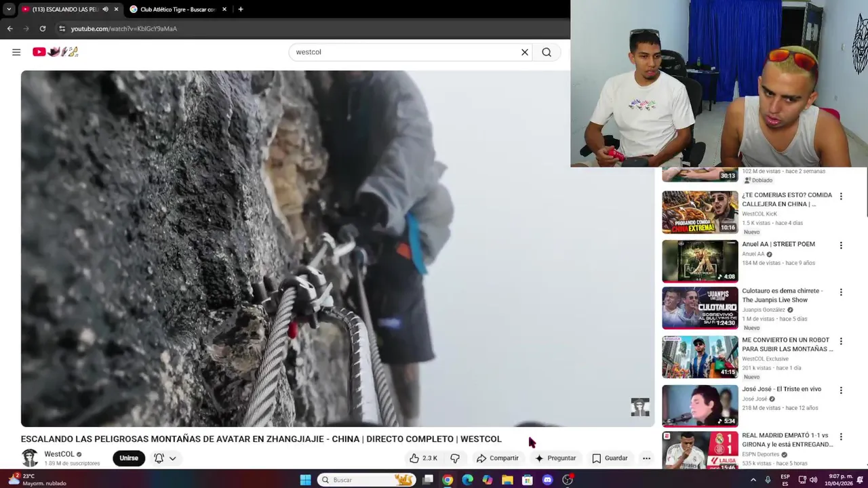The image size is (868, 488).
Task: Open Task View on the taskbar
Action: 428,480
